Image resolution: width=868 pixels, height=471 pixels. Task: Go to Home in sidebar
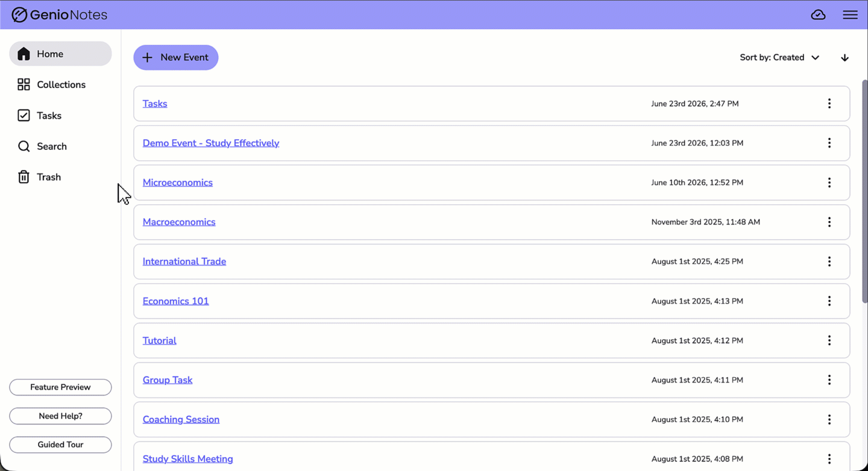coord(60,54)
